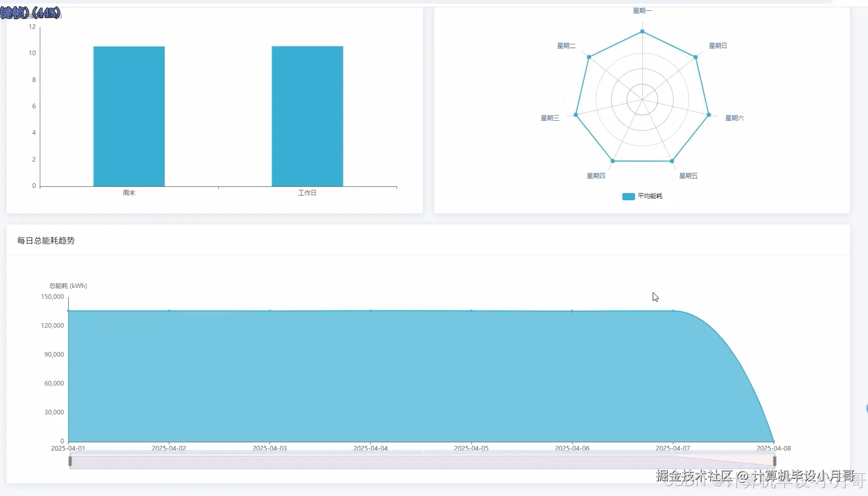Click the 2025-04-04 date label on trend axis
Image resolution: width=868 pixels, height=496 pixels.
tap(370, 448)
